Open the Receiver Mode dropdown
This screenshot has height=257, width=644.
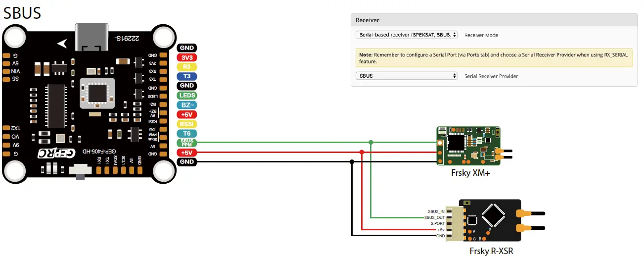pos(407,35)
